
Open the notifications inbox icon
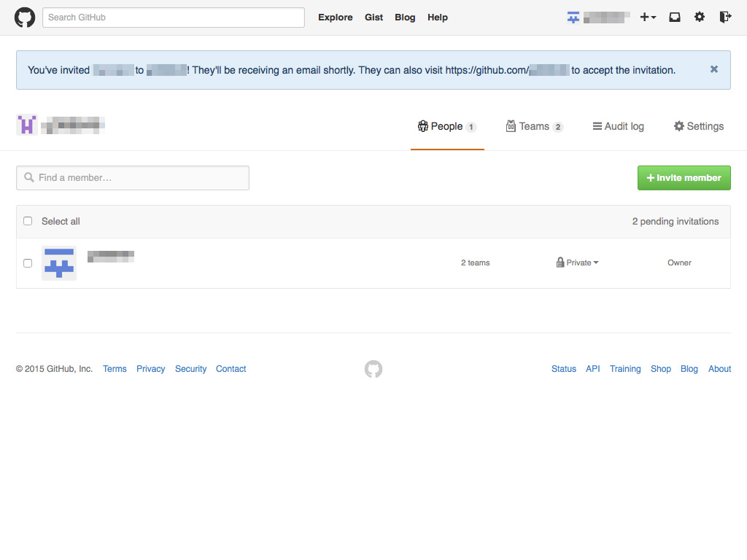point(675,17)
